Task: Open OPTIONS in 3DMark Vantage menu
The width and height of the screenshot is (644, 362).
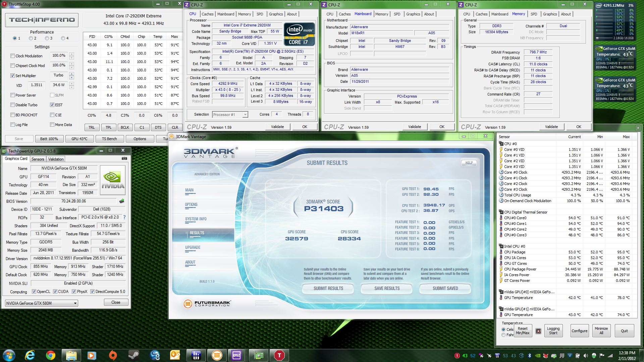Action: tap(191, 204)
